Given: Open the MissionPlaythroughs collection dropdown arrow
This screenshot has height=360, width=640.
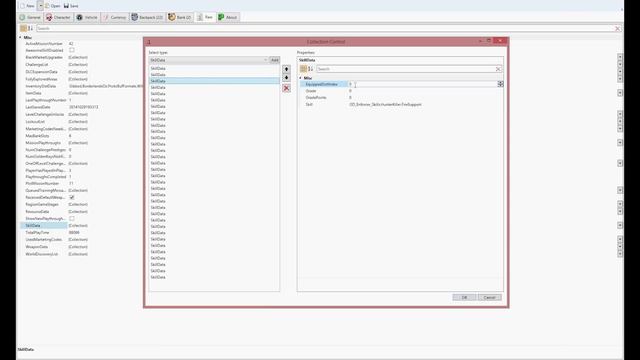Looking at the screenshot, I should click(x=620, y=143).
